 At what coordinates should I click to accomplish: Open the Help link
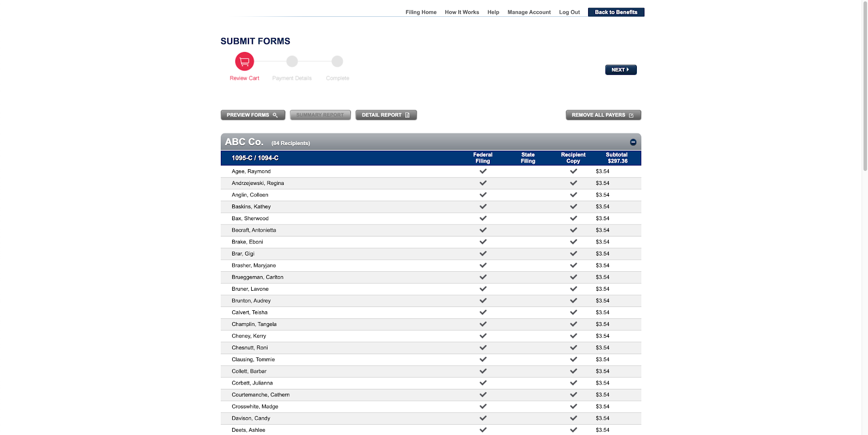(x=493, y=12)
